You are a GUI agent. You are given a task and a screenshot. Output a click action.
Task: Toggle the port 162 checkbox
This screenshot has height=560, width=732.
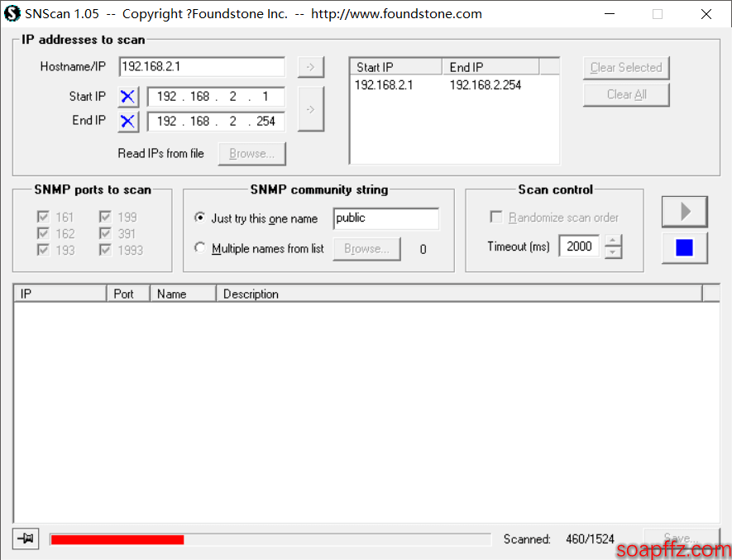tap(43, 233)
